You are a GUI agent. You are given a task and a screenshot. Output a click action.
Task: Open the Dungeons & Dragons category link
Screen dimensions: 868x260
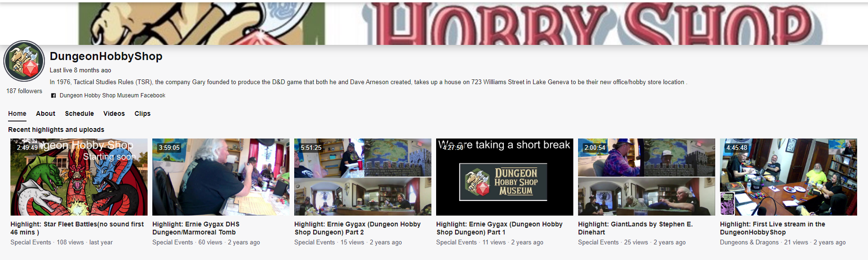(x=749, y=243)
